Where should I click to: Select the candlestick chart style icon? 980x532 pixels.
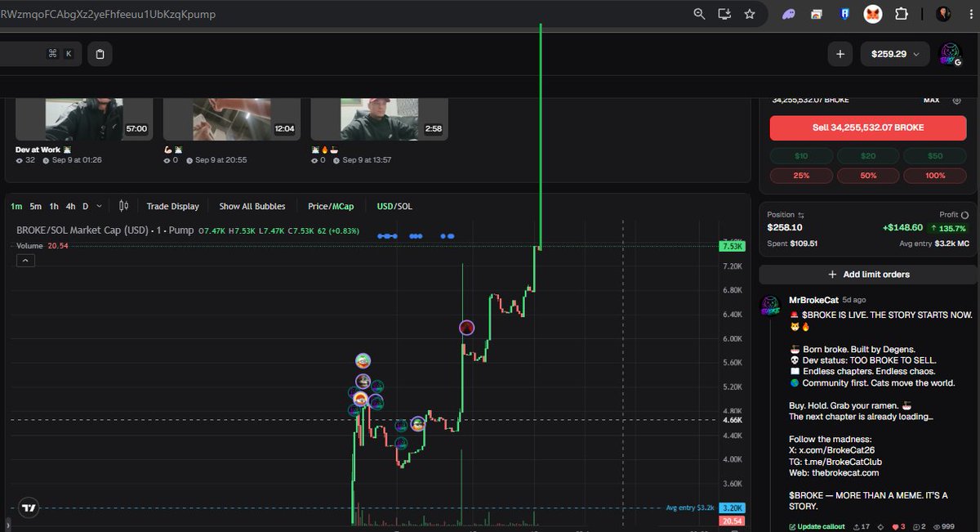pos(123,206)
